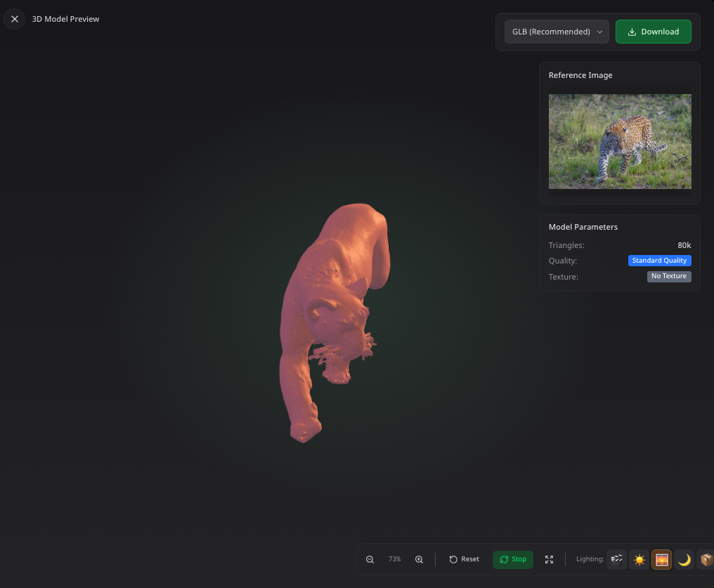
Task: Click the 73% zoom level indicator
Action: (x=394, y=559)
